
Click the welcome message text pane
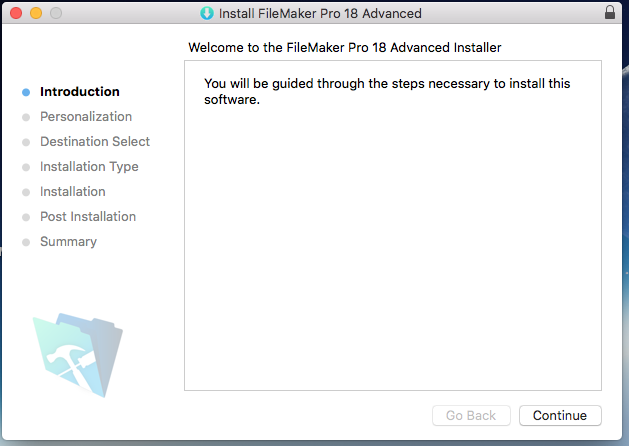[x=393, y=225]
